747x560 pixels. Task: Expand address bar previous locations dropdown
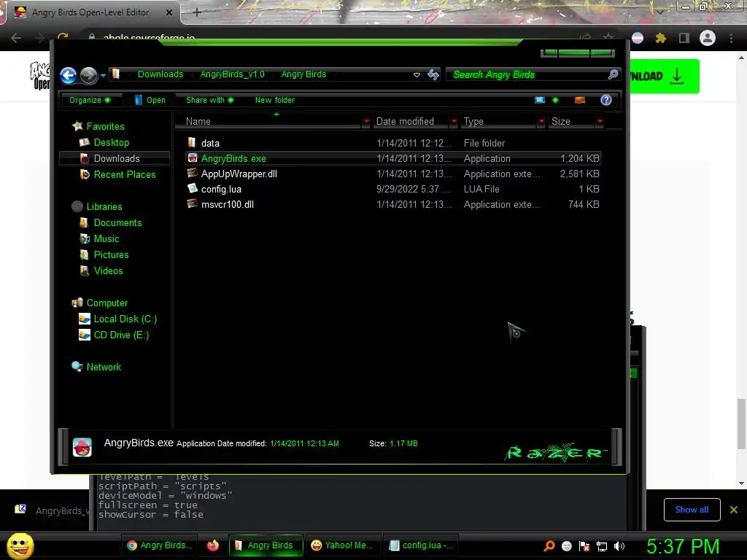click(417, 75)
